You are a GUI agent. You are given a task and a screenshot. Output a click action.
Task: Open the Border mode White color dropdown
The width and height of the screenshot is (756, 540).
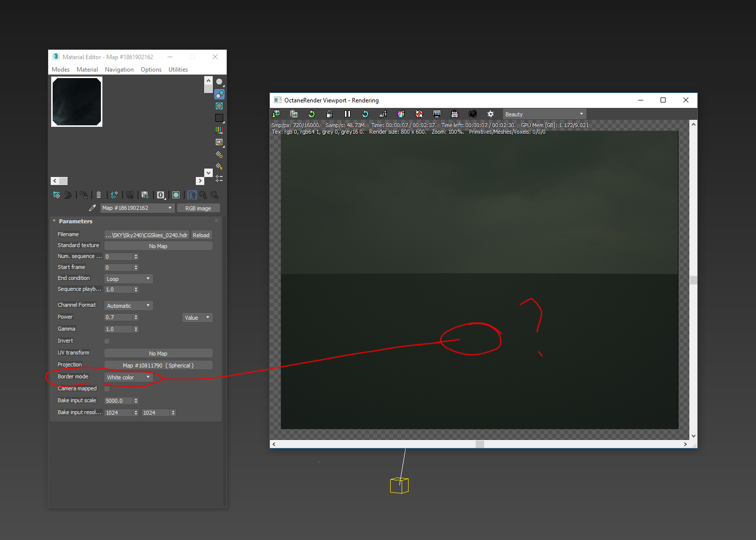pos(129,377)
